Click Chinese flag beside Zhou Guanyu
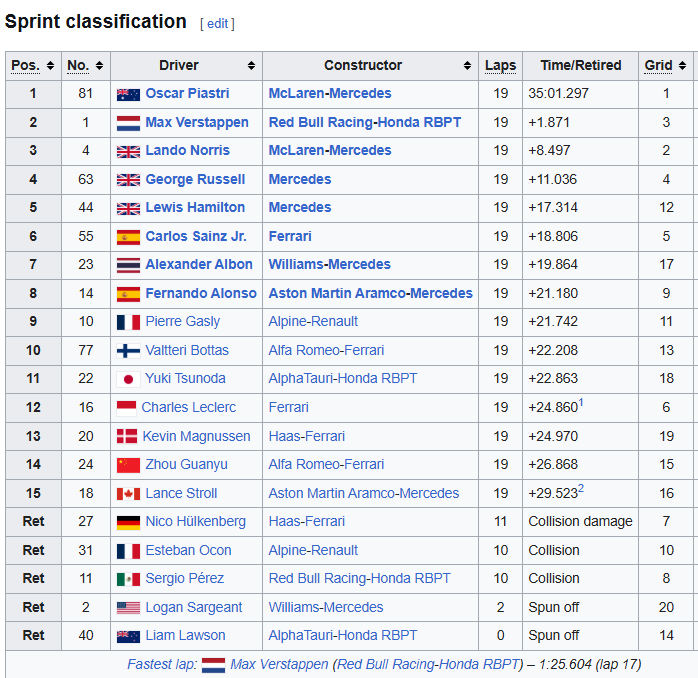The width and height of the screenshot is (698, 678). [x=128, y=465]
